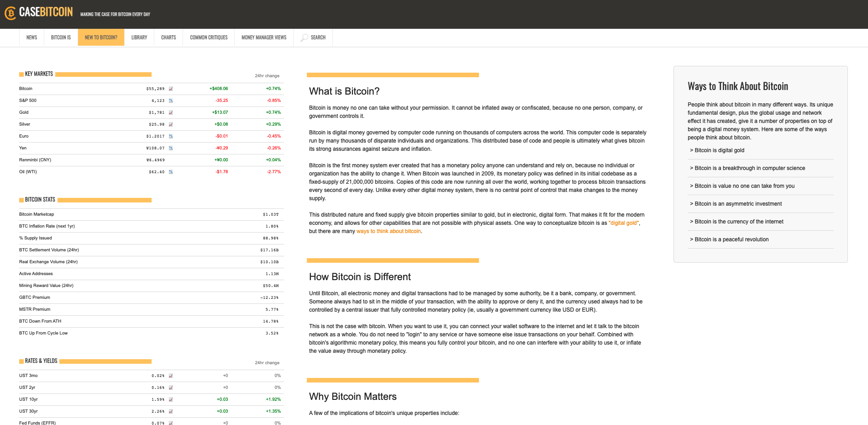Click the Real Exchange Volume (24hr) label
Viewport: 868px width, 425px height.
(x=48, y=262)
